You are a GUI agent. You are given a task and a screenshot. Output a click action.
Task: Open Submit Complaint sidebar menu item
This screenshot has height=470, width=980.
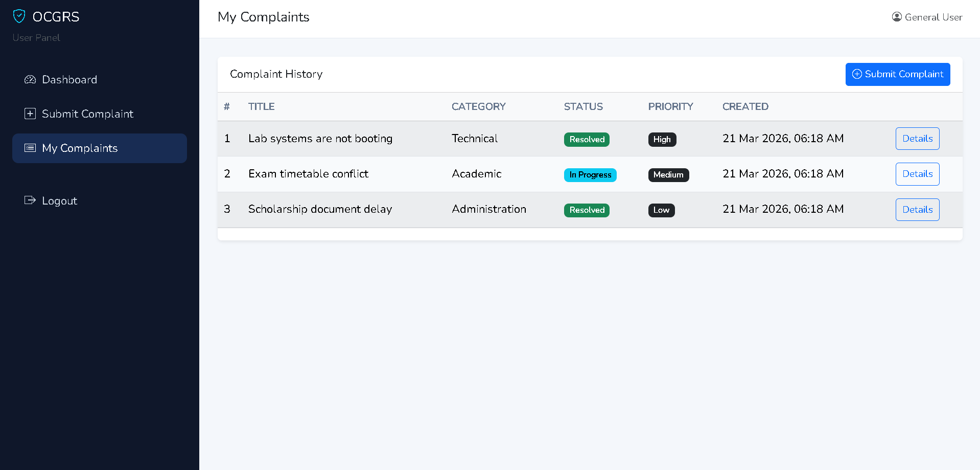[x=100, y=114]
